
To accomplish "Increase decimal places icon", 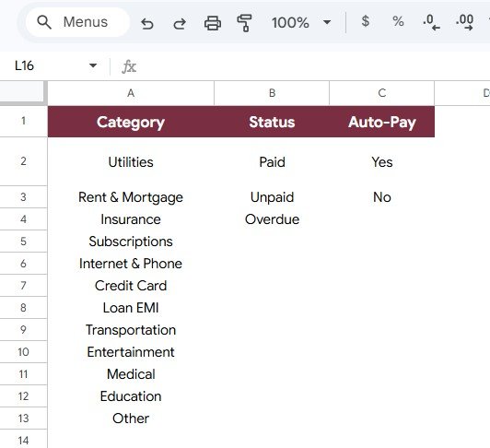I will [x=464, y=22].
